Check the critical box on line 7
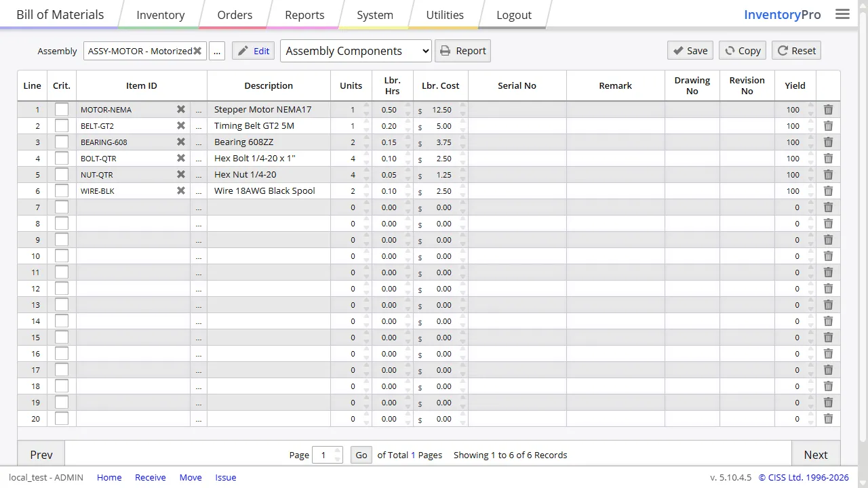 pyautogui.click(x=62, y=207)
